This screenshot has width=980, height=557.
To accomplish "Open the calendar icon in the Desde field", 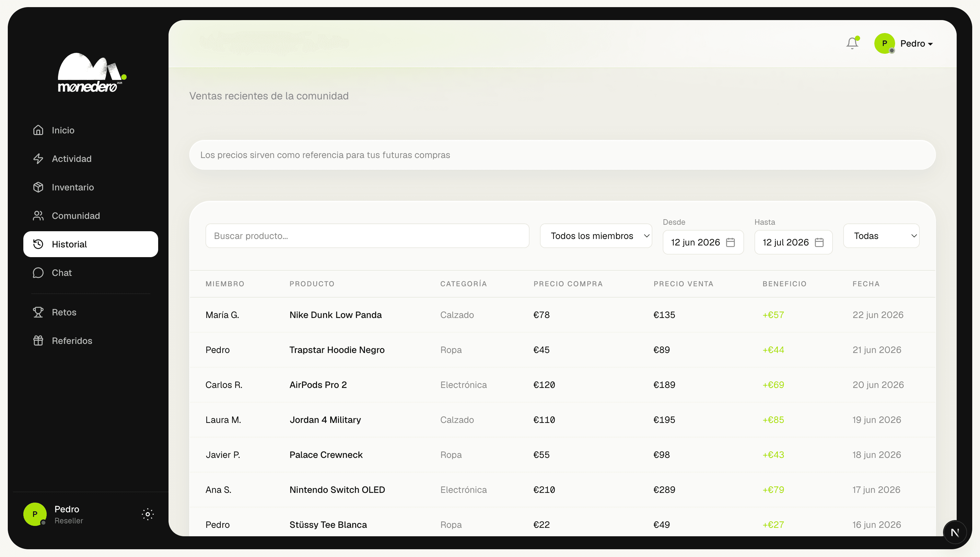I will (730, 243).
